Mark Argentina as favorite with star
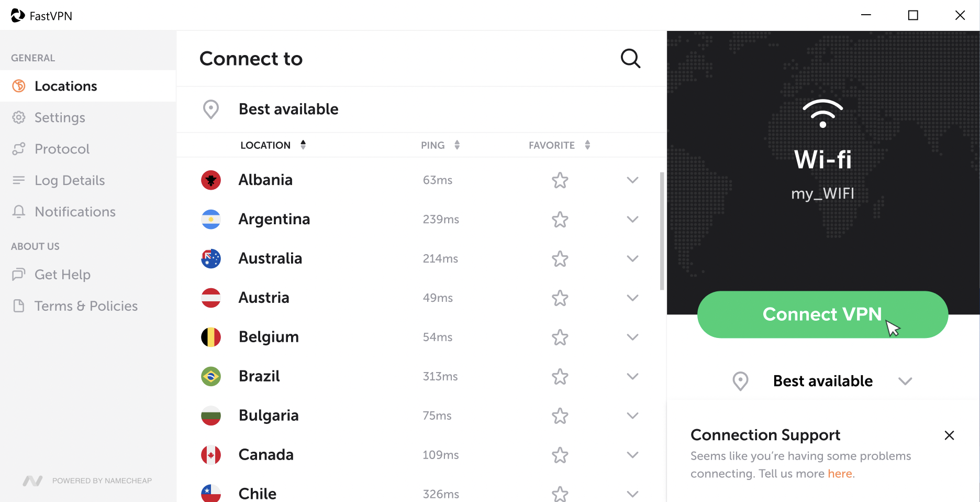The height and width of the screenshot is (502, 980). click(560, 220)
